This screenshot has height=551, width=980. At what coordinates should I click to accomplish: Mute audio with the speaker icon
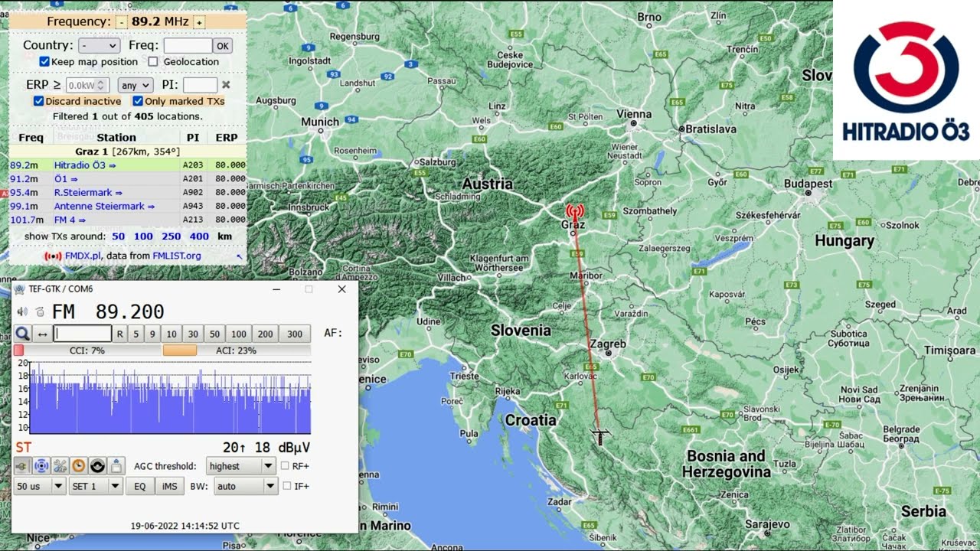(22, 311)
